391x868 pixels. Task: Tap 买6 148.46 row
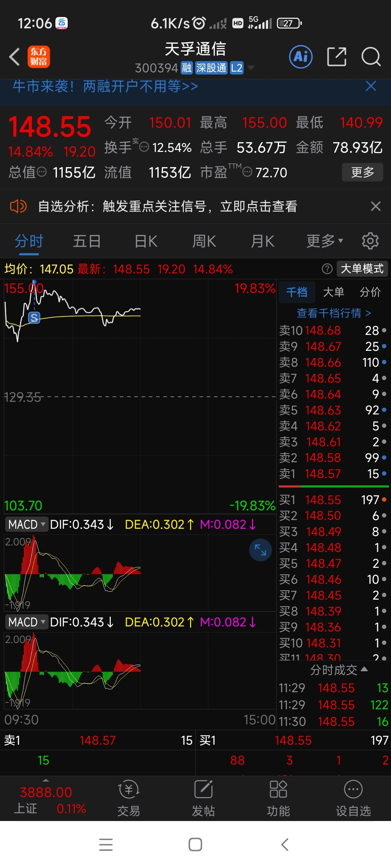333,579
